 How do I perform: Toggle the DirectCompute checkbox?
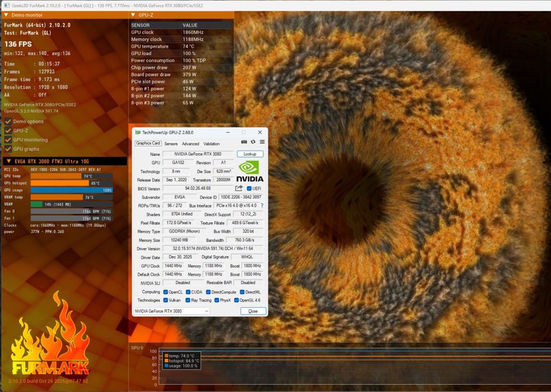[208, 292]
